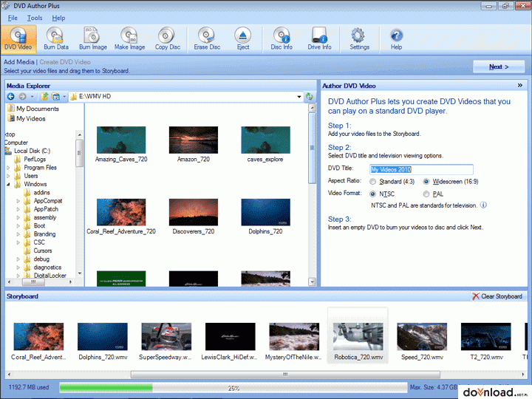
Task: Collapse the Author DVD Video panel
Action: 519,86
